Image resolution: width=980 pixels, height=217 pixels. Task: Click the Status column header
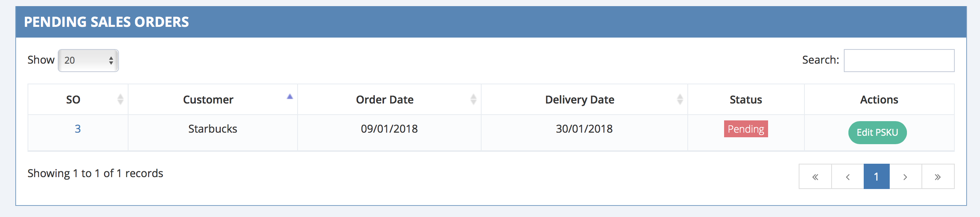click(x=746, y=100)
